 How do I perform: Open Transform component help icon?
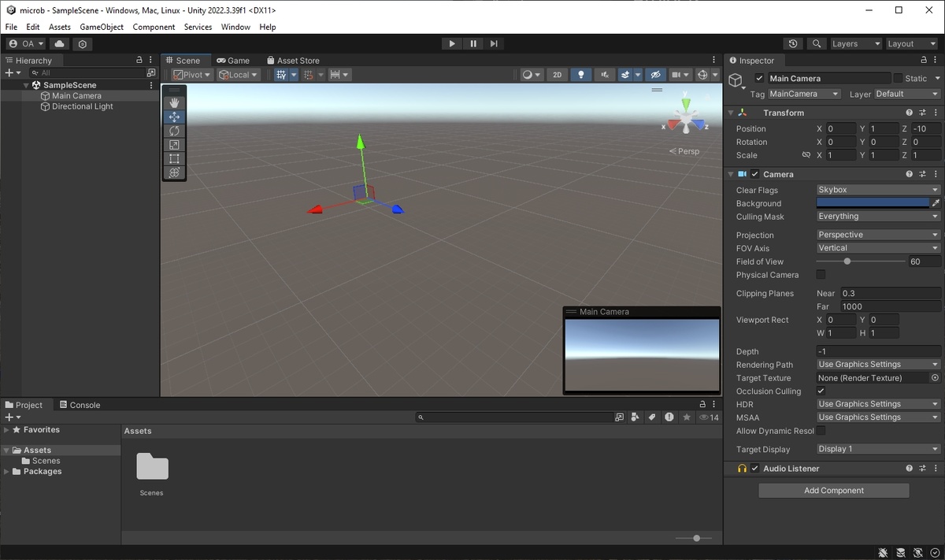(x=909, y=113)
